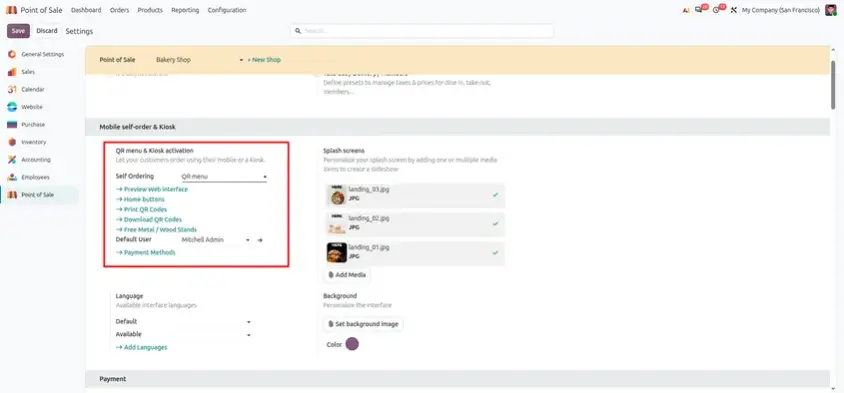This screenshot has width=844, height=393.
Task: Open the activities clock icon
Action: (716, 10)
